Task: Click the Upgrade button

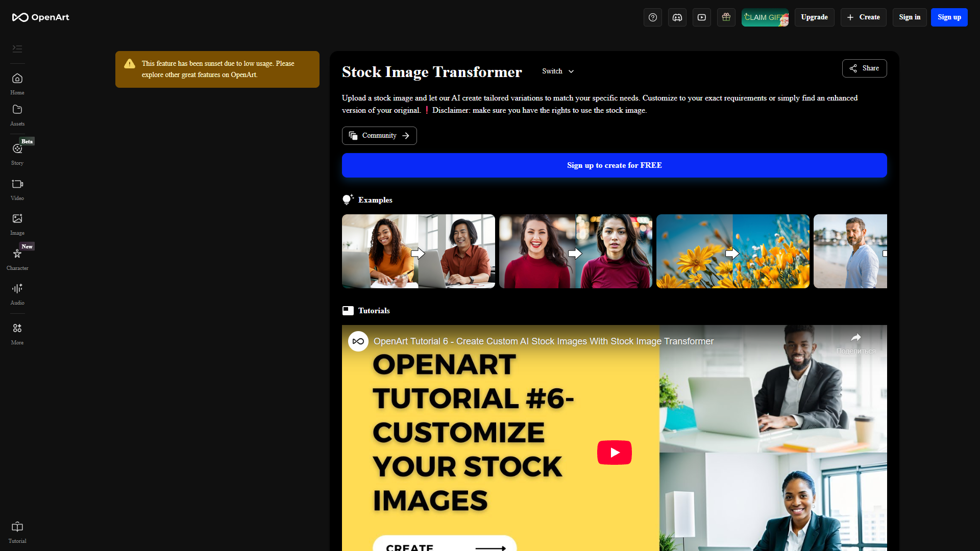Action: 815,17
